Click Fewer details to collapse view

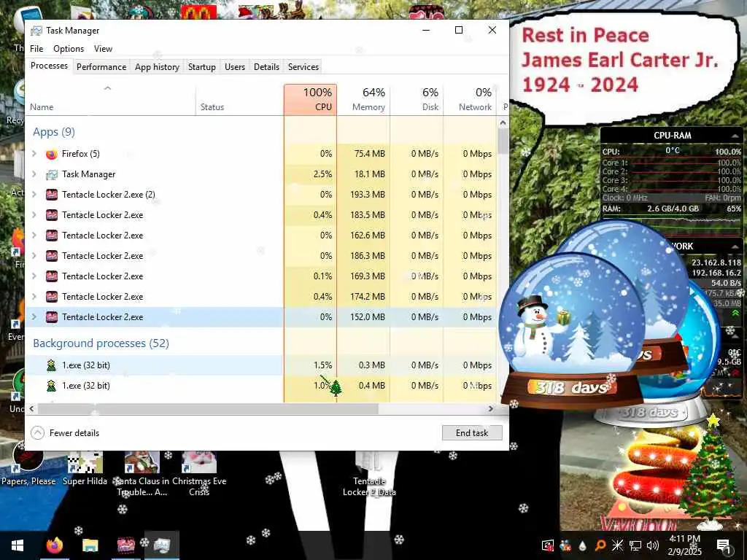(65, 433)
